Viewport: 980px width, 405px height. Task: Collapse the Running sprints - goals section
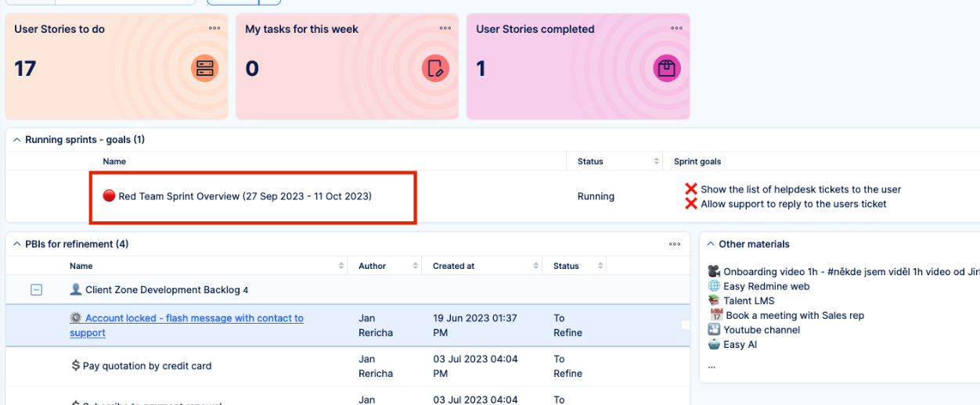(x=17, y=140)
